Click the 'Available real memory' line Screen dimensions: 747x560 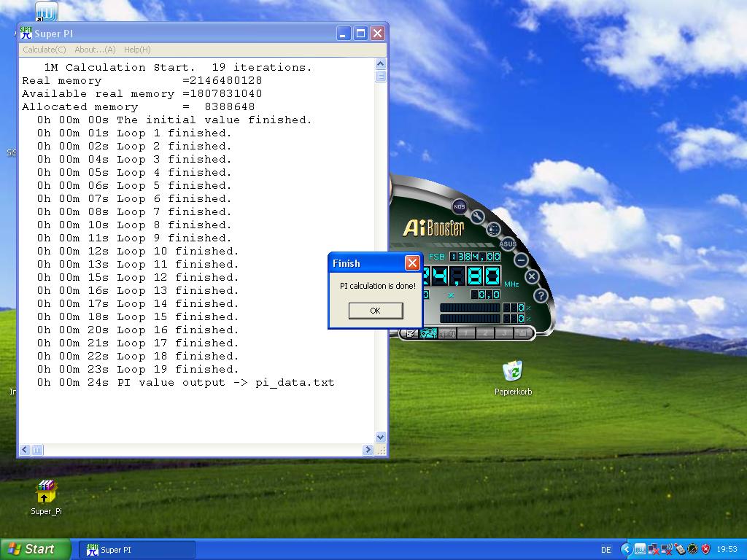tap(142, 94)
